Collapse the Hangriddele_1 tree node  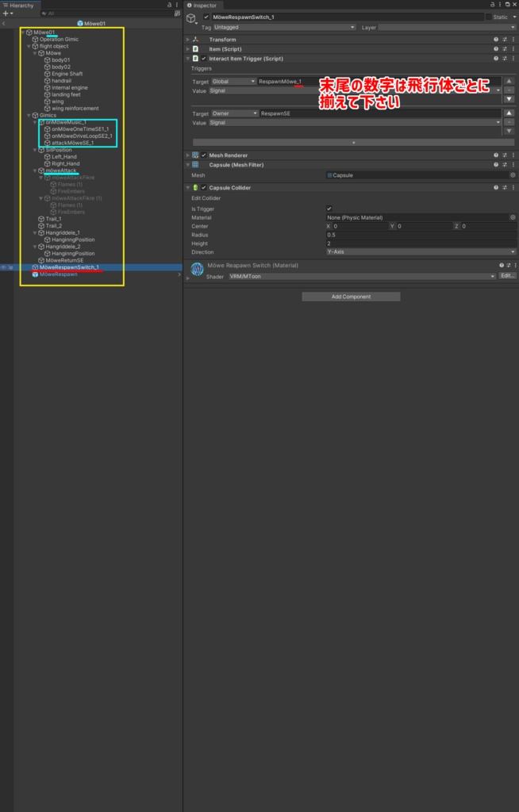click(35, 233)
